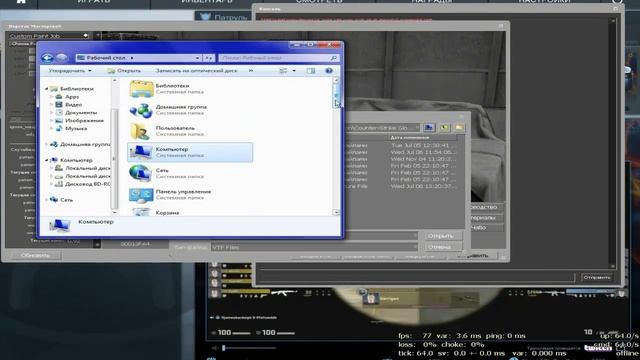Select Документы in the navigation tree
The width and height of the screenshot is (640, 360).
[81, 112]
